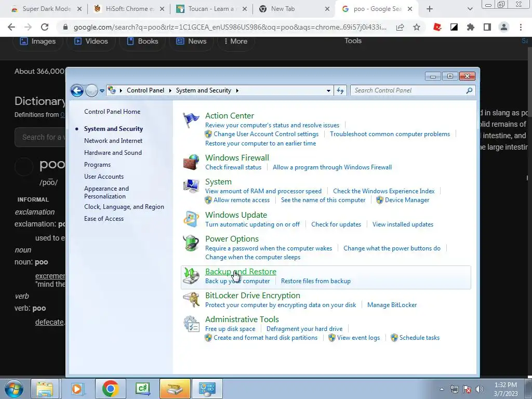
Task: Open Chrome's tab search dropdown
Action: (470, 9)
